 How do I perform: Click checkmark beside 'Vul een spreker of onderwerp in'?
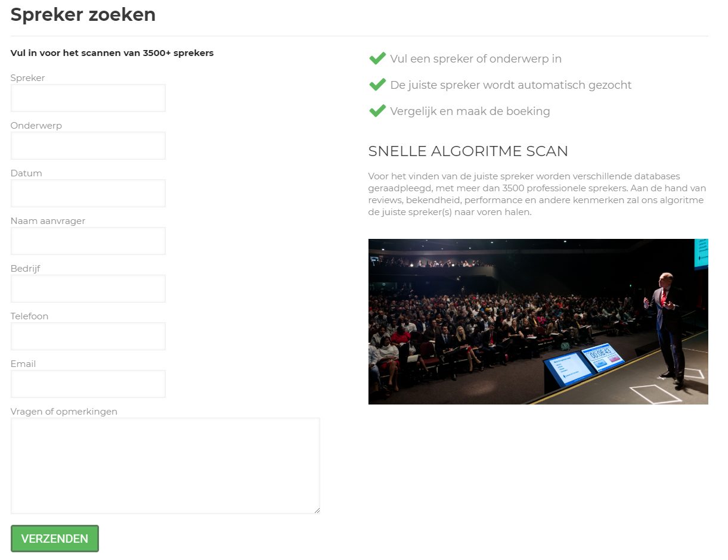pyautogui.click(x=377, y=58)
